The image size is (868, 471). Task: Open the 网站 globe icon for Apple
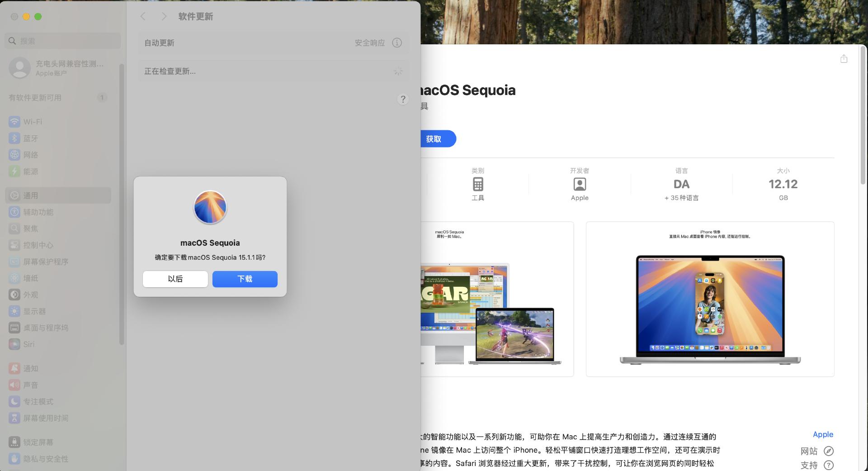point(829,451)
